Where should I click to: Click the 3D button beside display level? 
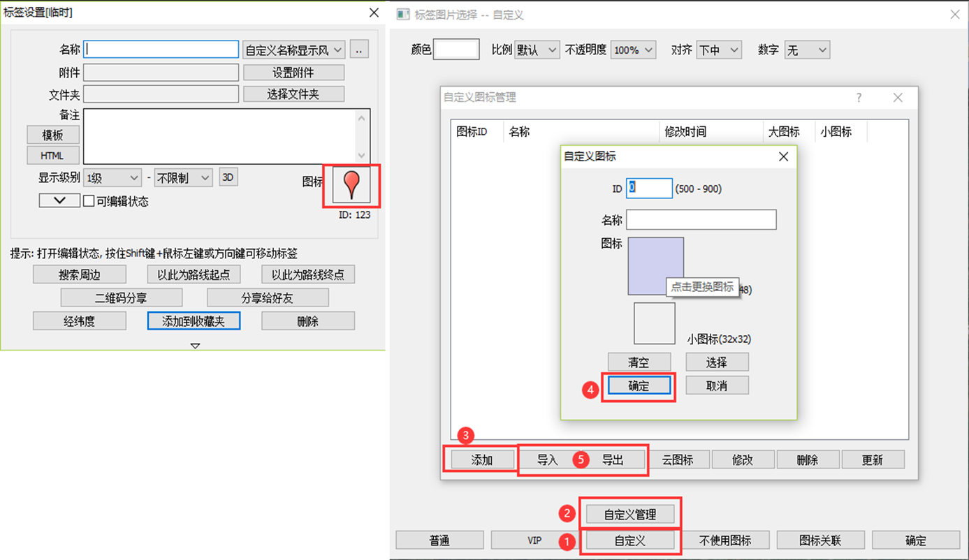(228, 177)
